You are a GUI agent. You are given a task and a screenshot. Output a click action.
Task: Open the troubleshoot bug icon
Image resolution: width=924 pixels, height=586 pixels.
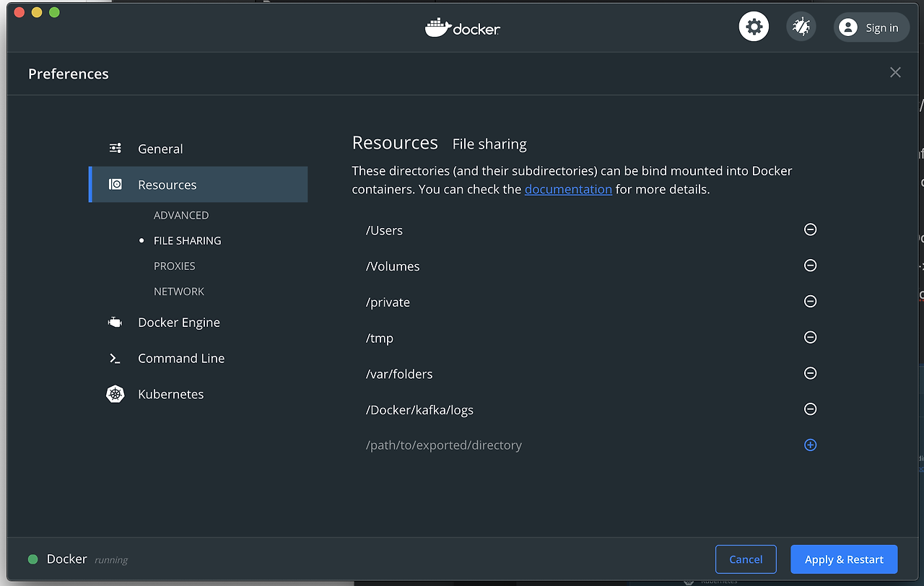(801, 27)
